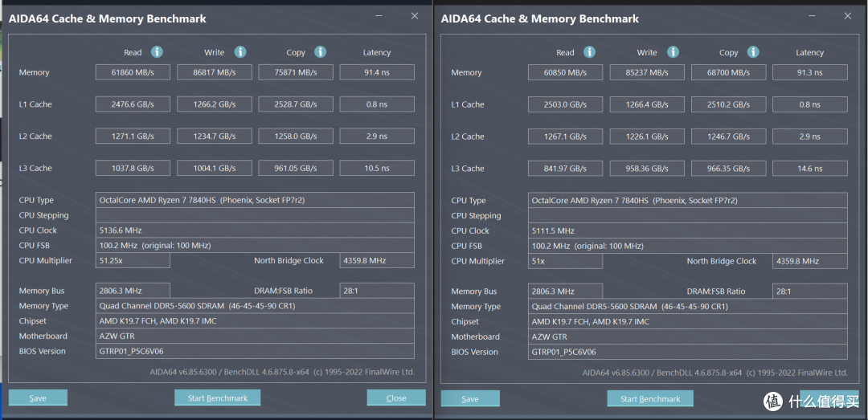Close left AIDA64 window with X

tap(415, 17)
